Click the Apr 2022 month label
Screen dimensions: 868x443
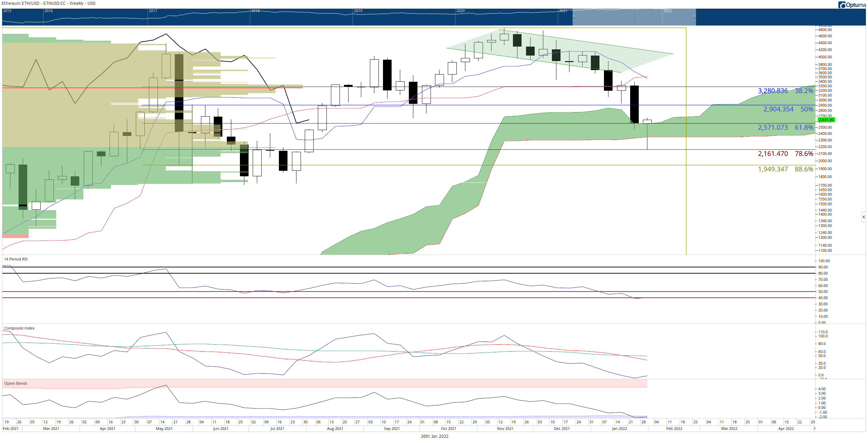point(786,429)
